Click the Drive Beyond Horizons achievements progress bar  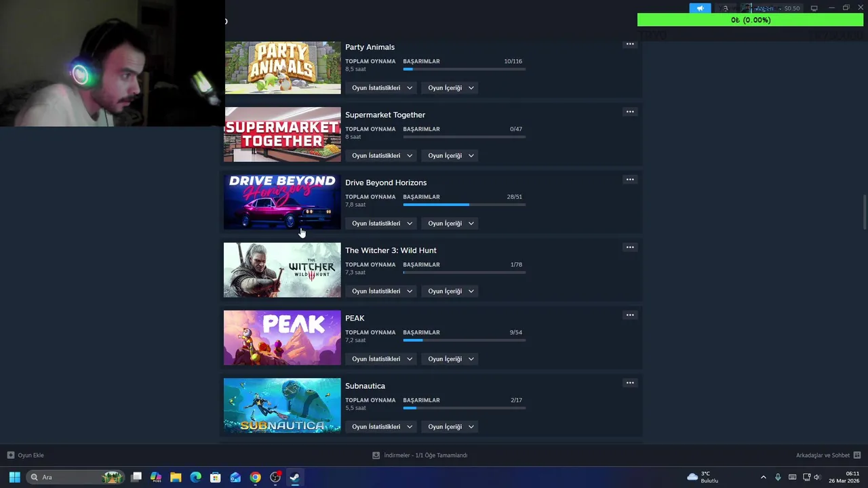coord(464,205)
